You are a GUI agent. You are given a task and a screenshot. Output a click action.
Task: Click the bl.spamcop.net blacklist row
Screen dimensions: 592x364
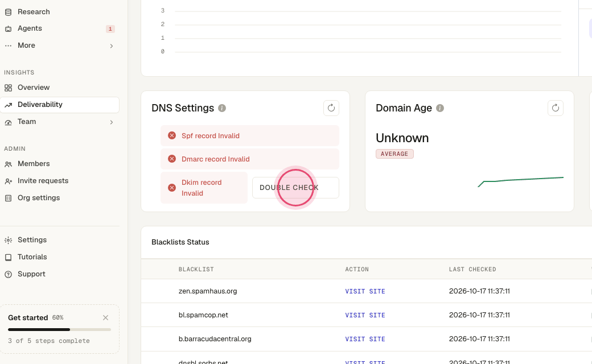point(366,315)
